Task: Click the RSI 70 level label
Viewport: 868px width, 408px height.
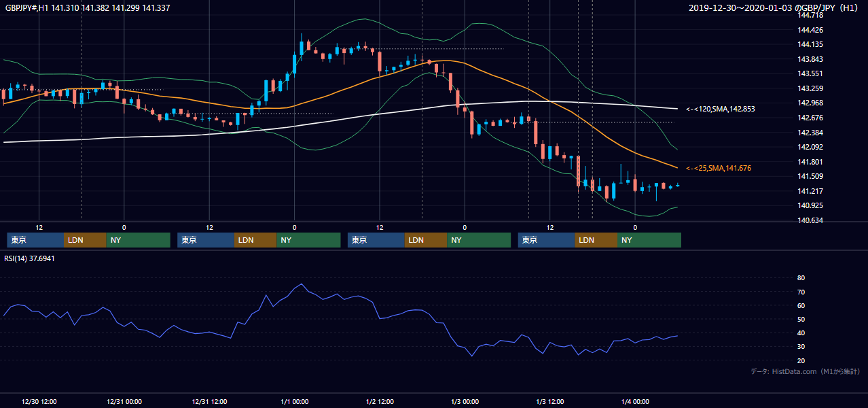Action: tap(801, 292)
